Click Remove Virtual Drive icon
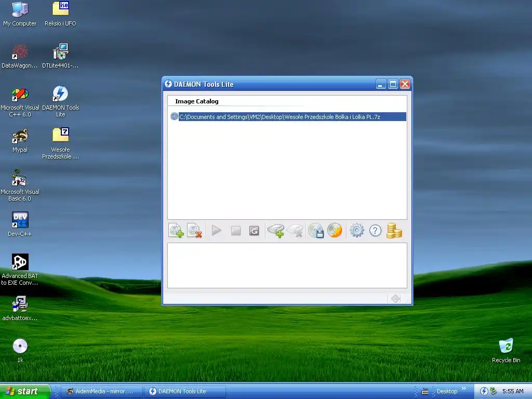 pyautogui.click(x=295, y=231)
